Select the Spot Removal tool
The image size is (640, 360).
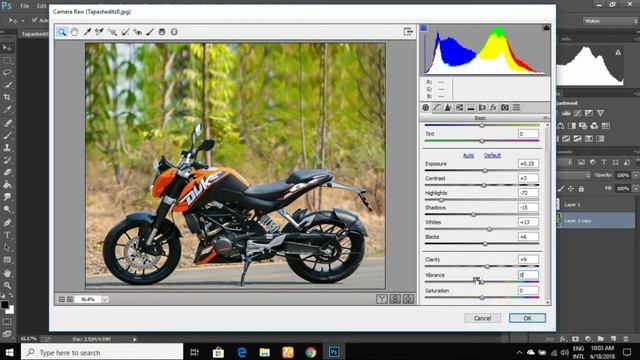[x=125, y=32]
